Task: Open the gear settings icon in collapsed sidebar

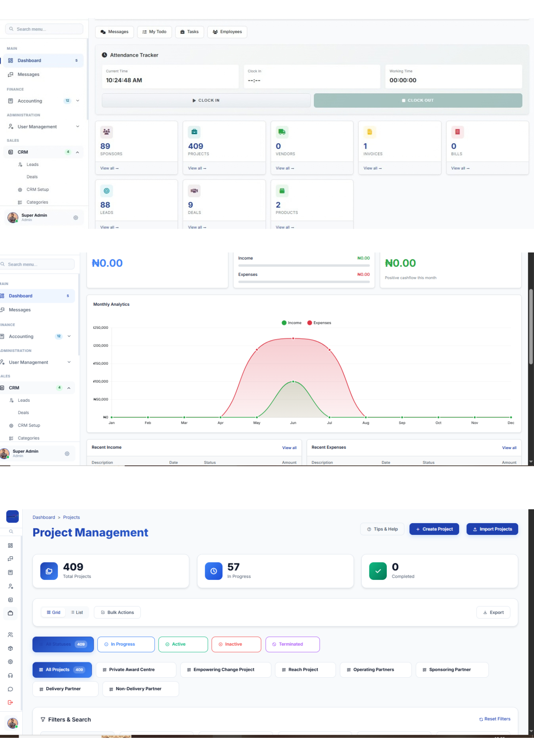Action: [11, 662]
